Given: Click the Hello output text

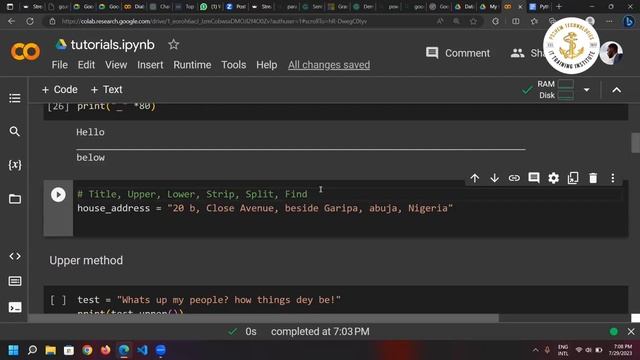Looking at the screenshot, I should pos(90,132).
